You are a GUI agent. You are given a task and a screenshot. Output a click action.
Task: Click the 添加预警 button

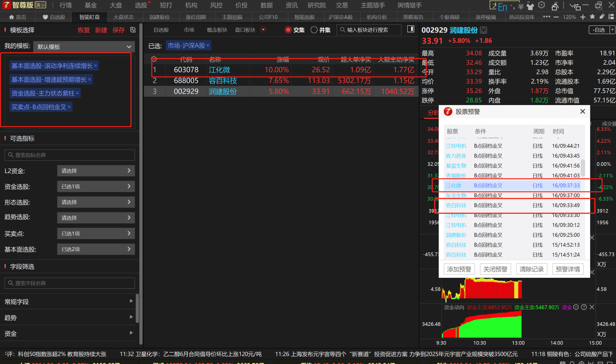(x=459, y=269)
